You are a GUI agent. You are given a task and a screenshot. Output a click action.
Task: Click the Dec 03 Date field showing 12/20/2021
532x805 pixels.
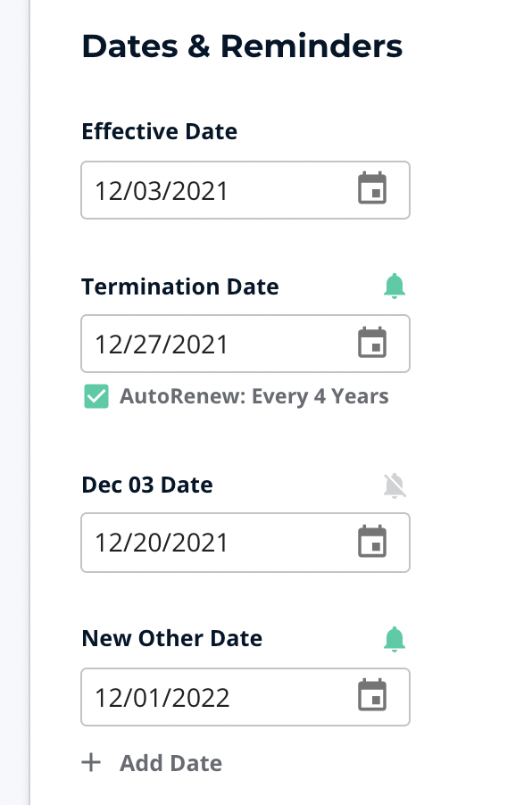tap(245, 543)
